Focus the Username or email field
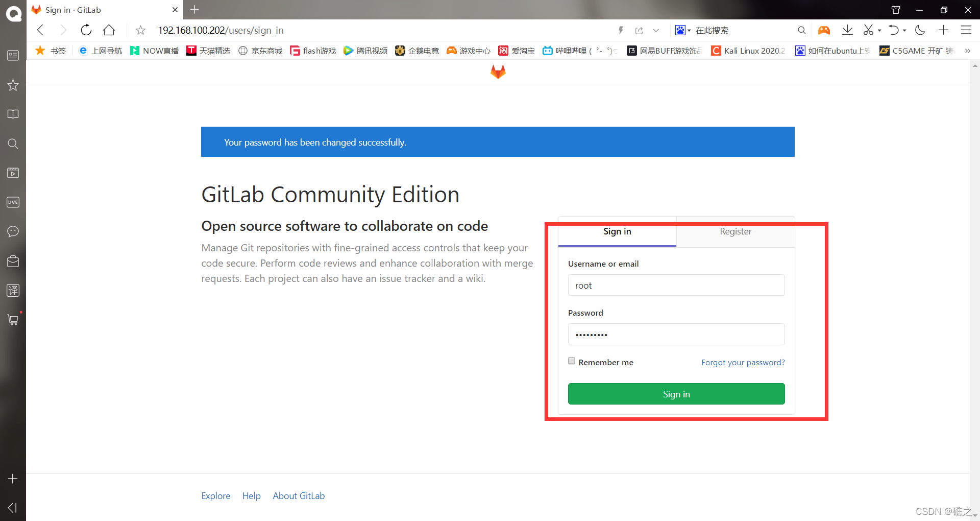Screen dimensions: 980x521 (676, 285)
